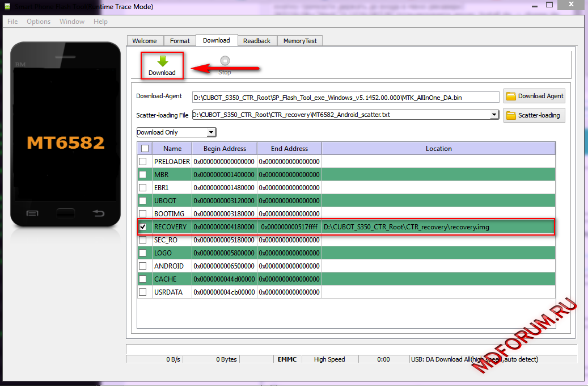Enable the PRELOADER partition checkbox
This screenshot has width=588, height=386.
145,162
